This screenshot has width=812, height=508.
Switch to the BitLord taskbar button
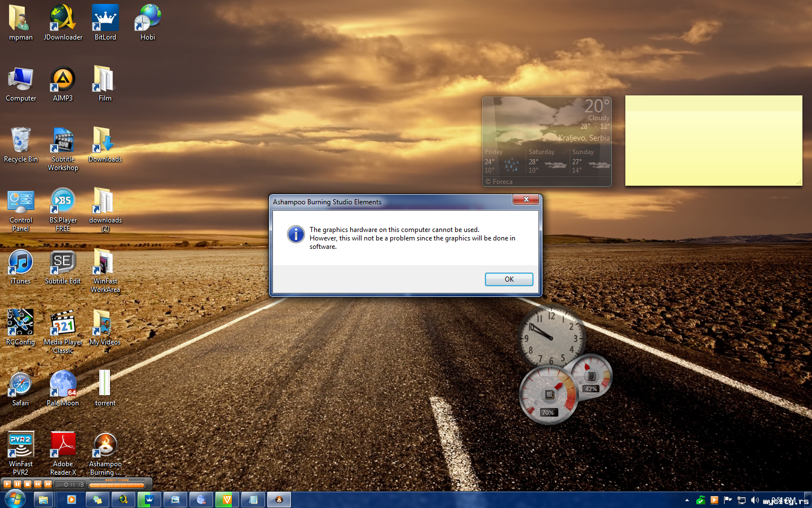click(x=149, y=500)
